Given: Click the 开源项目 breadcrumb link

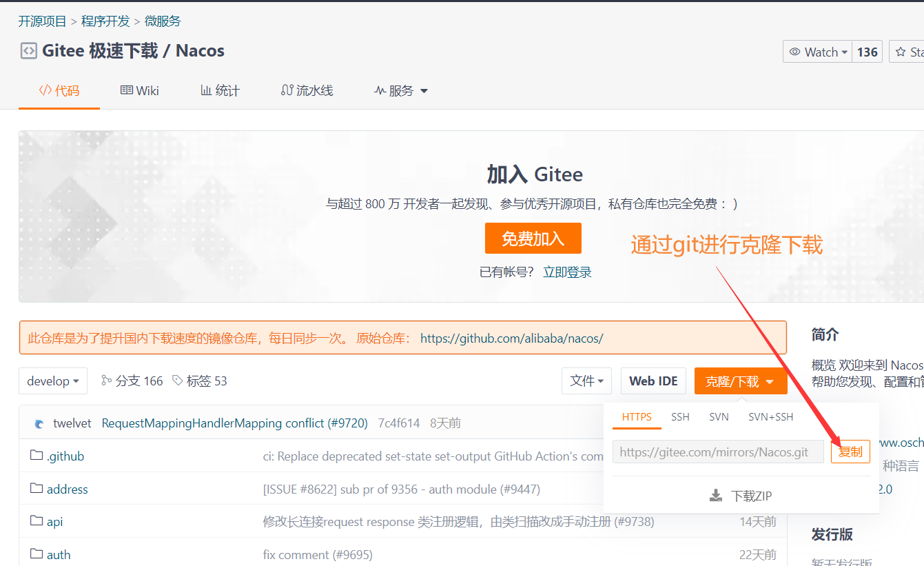Looking at the screenshot, I should [42, 21].
